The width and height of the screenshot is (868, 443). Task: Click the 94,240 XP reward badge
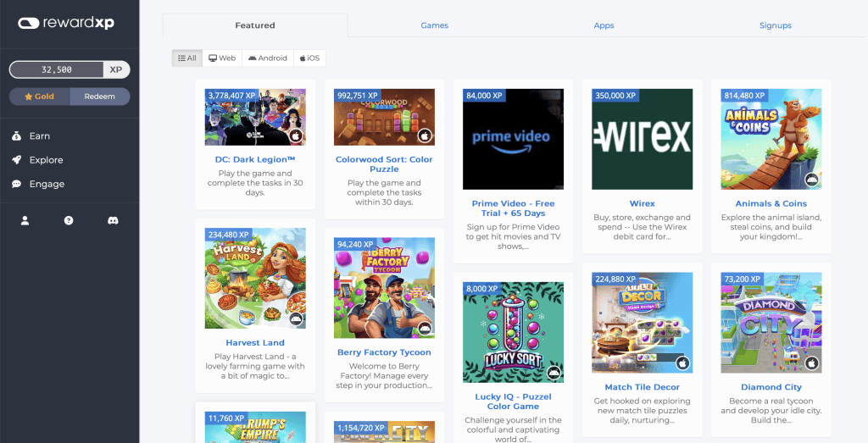click(x=355, y=244)
